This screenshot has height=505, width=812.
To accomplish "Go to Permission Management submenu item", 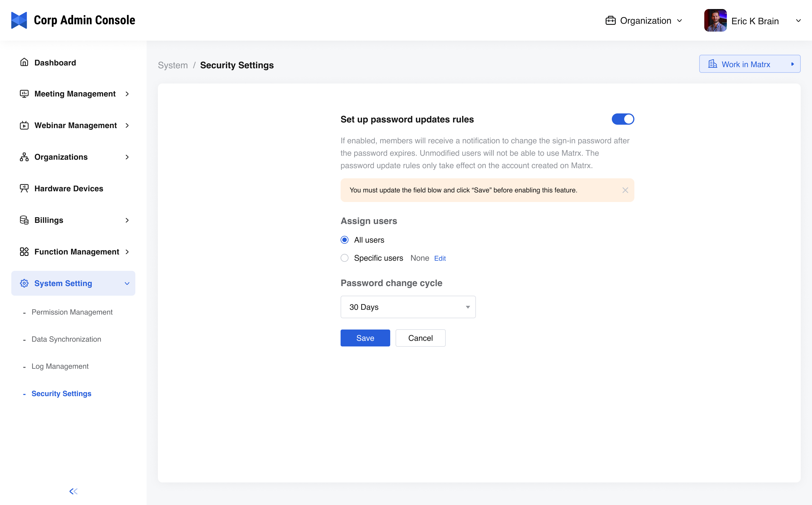I will 72,312.
